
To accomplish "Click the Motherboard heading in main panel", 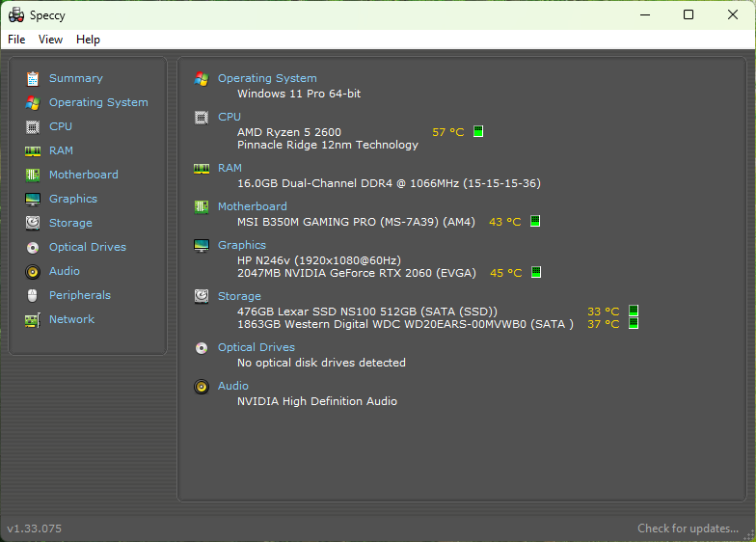I will point(252,206).
